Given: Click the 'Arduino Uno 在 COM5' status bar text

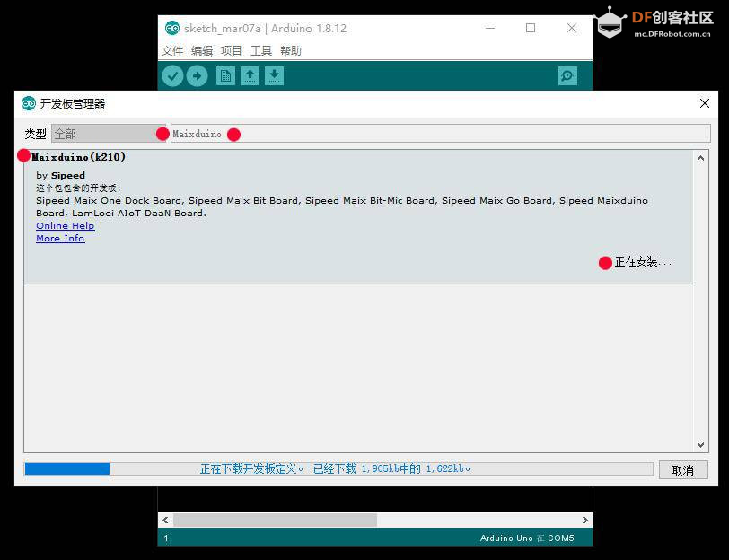Looking at the screenshot, I should pos(527,538).
